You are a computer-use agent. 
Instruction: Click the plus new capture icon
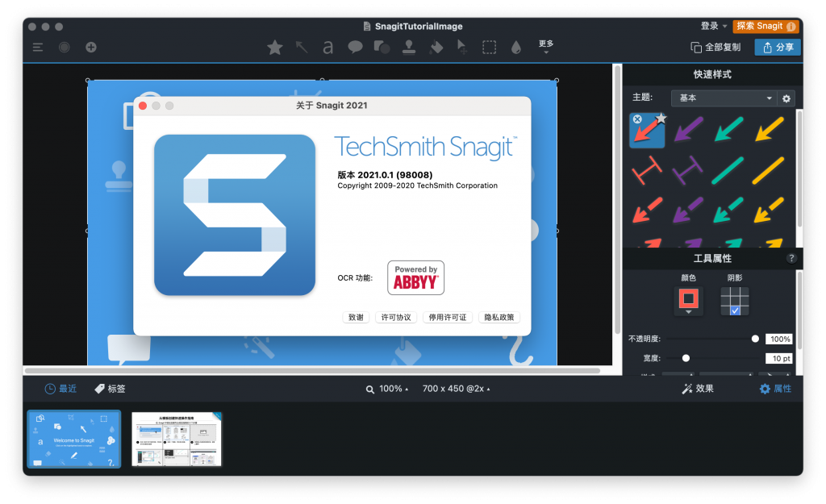point(91,48)
